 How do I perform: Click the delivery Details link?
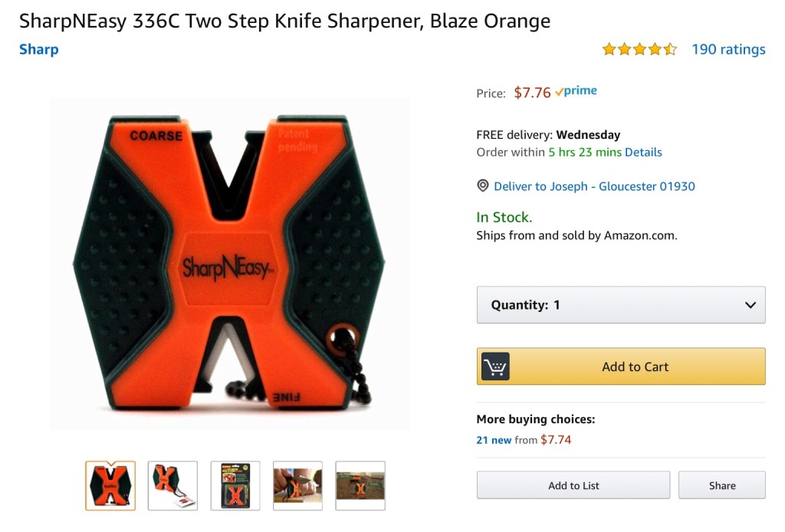point(643,152)
